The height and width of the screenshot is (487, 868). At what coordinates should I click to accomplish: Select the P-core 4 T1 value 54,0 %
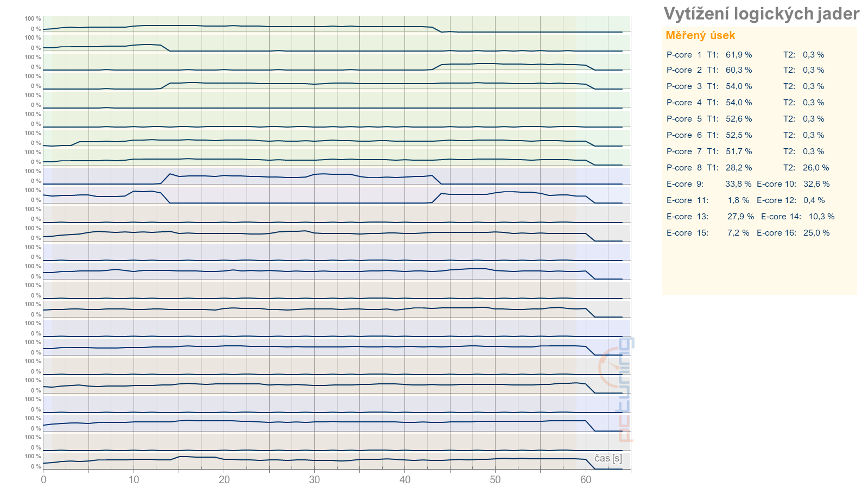pos(739,103)
